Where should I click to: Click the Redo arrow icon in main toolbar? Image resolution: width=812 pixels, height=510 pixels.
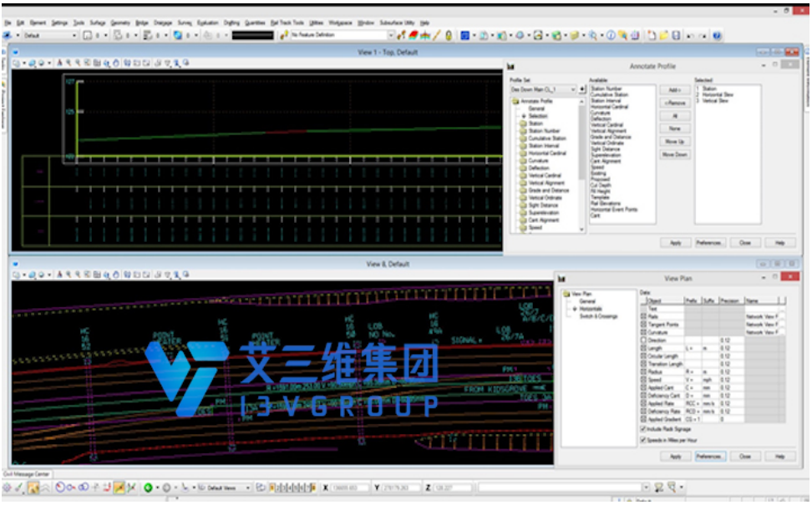[703, 36]
